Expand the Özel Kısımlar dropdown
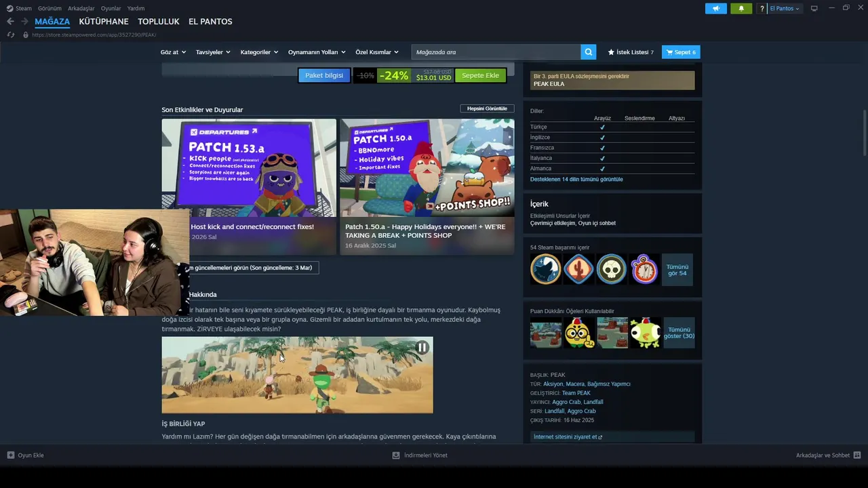The image size is (868, 488). tap(377, 52)
